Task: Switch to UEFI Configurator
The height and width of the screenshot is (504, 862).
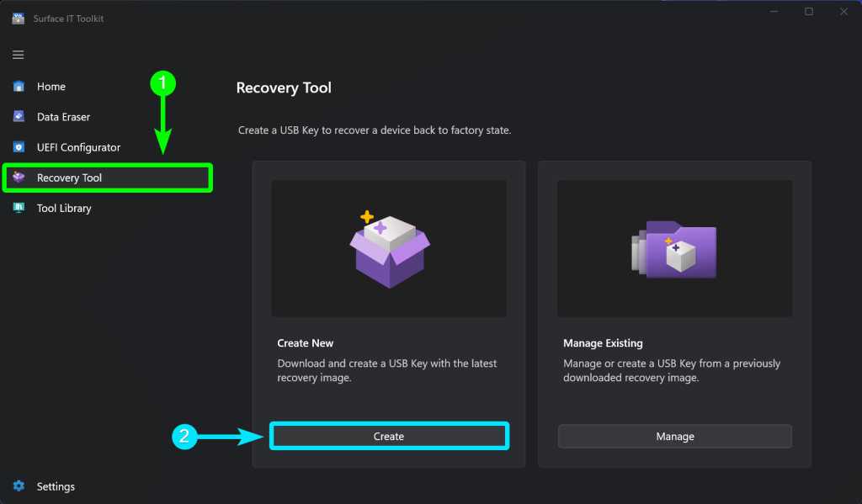Action: click(78, 147)
